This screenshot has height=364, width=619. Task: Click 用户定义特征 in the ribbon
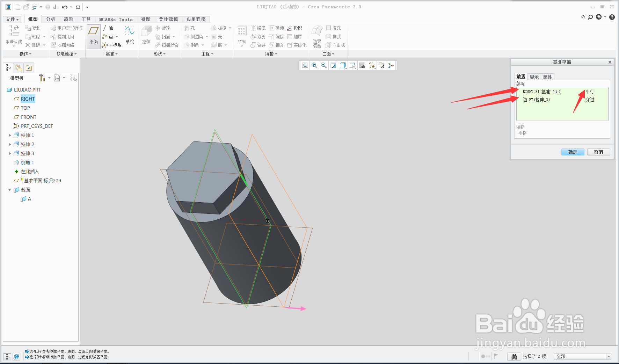point(67,28)
